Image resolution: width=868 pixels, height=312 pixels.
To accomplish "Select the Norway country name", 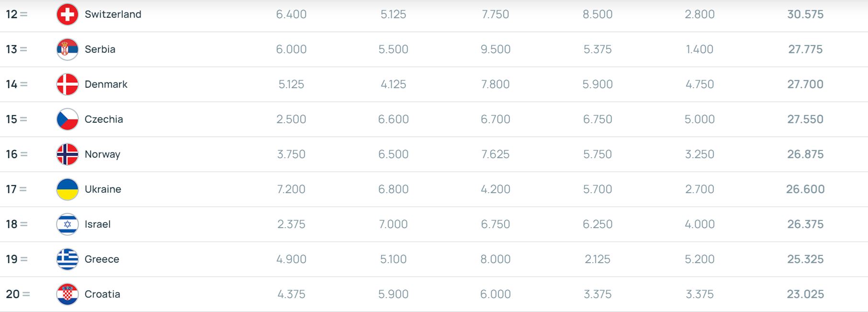I will coord(102,154).
